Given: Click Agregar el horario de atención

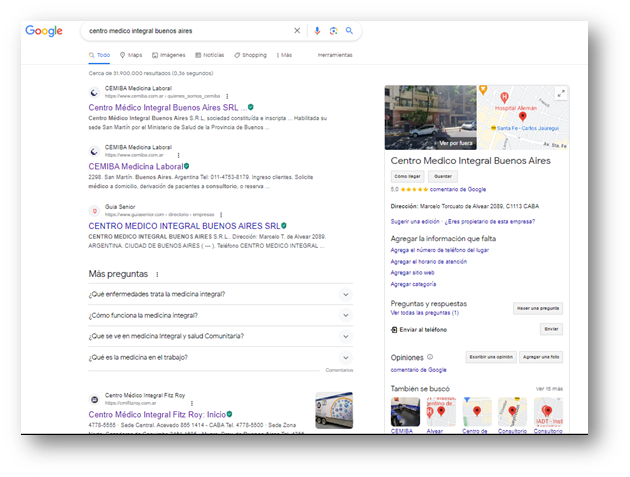Looking at the screenshot, I should tap(429, 262).
